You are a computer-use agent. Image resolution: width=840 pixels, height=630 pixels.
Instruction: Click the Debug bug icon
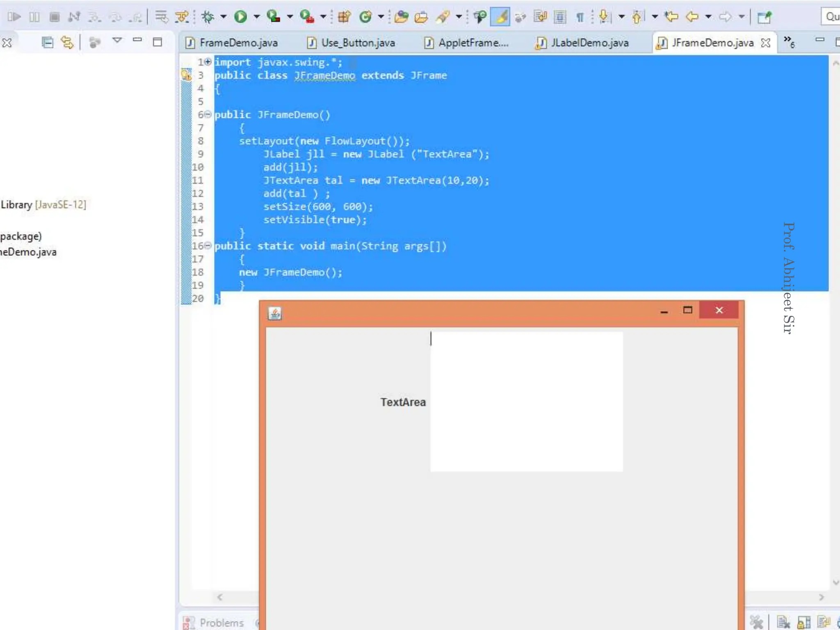208,17
